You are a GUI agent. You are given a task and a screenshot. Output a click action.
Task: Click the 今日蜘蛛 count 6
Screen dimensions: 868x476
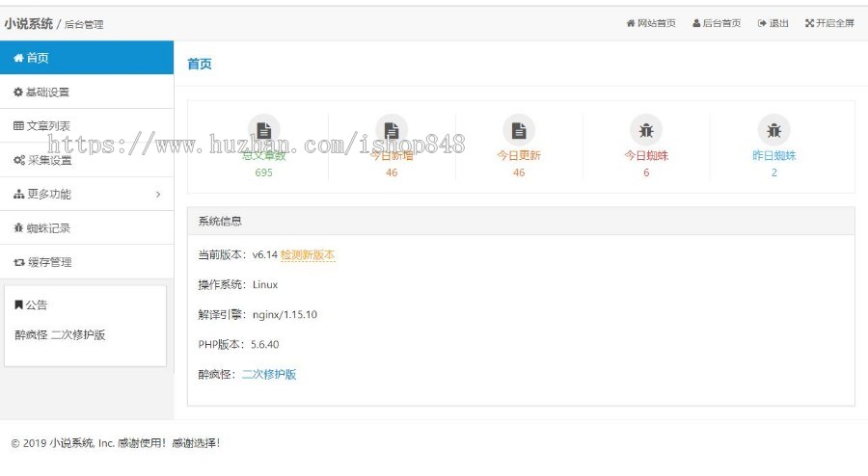[x=646, y=172]
